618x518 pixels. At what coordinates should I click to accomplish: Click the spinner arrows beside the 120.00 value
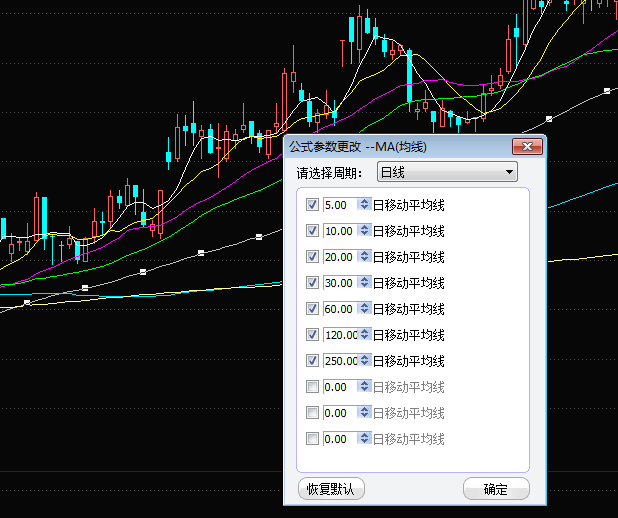[x=365, y=335]
